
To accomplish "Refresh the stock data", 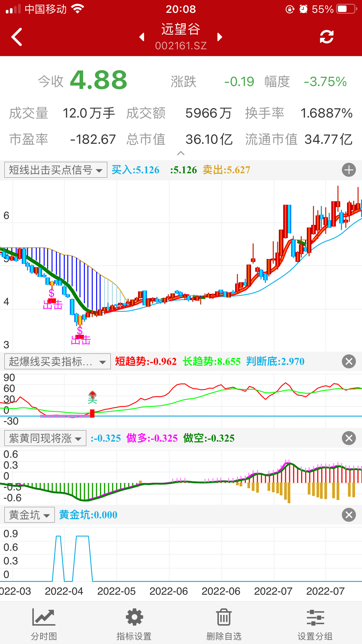I will pyautogui.click(x=326, y=37).
